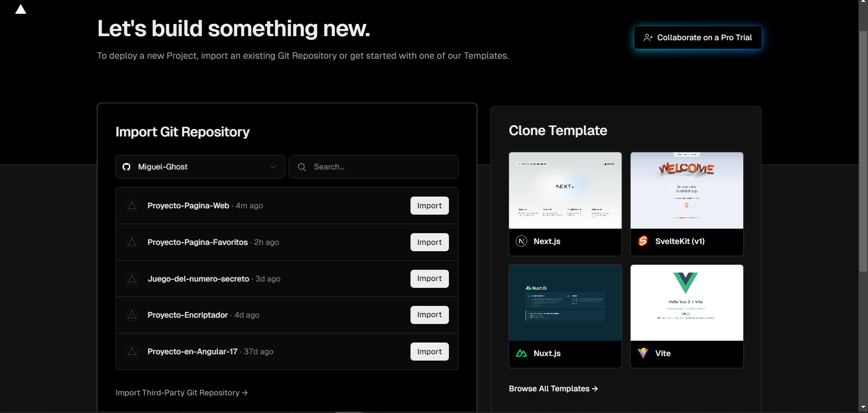The image size is (868, 413).
Task: Click the Proyecto-Pagina-Favoritos repository icon
Action: (132, 242)
